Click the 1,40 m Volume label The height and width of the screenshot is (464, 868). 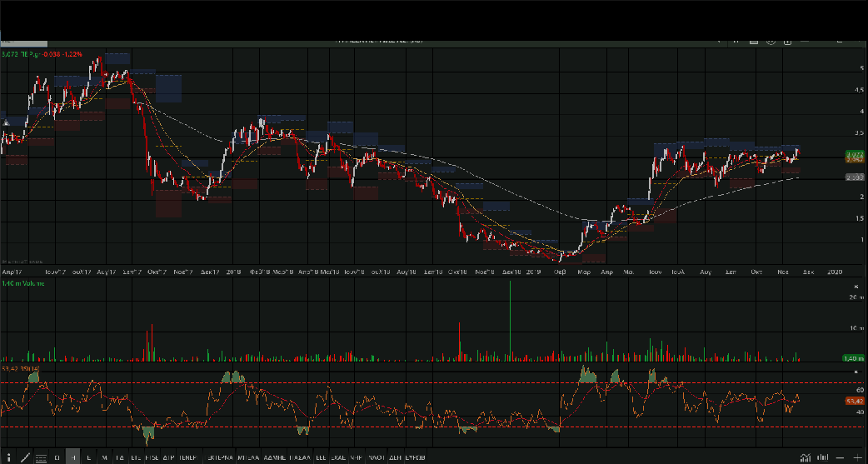coord(23,285)
